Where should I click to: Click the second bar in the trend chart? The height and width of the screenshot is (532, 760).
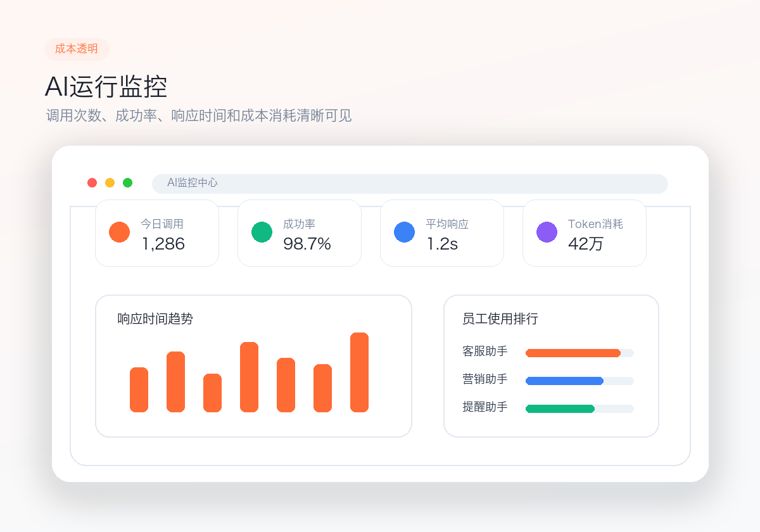pos(175,382)
